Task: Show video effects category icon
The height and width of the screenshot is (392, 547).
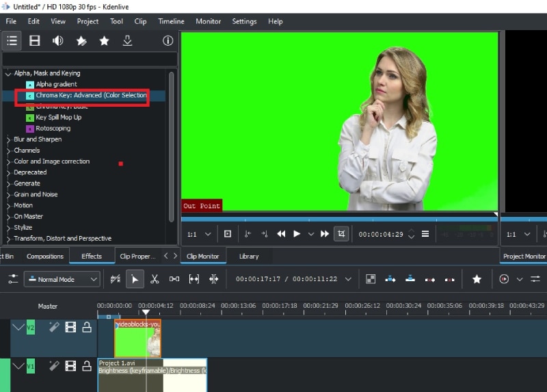Action: tap(35, 41)
